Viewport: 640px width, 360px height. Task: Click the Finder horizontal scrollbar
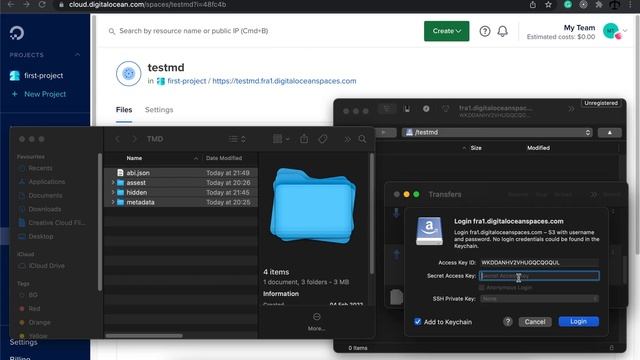tap(144, 336)
